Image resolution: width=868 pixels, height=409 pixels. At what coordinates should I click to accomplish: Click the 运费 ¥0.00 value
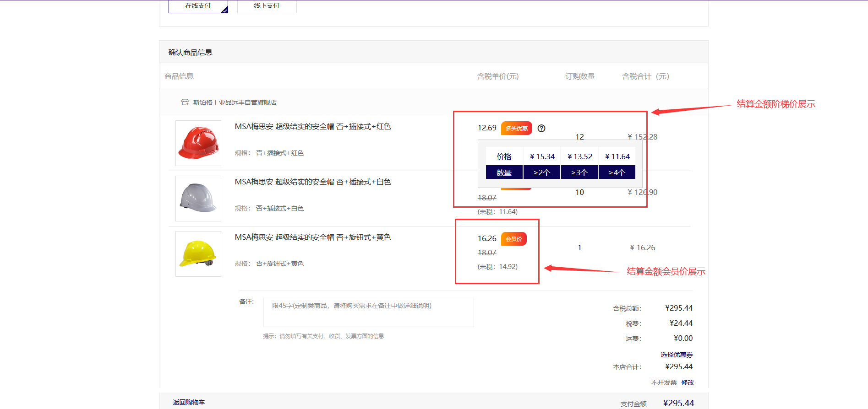coord(683,338)
